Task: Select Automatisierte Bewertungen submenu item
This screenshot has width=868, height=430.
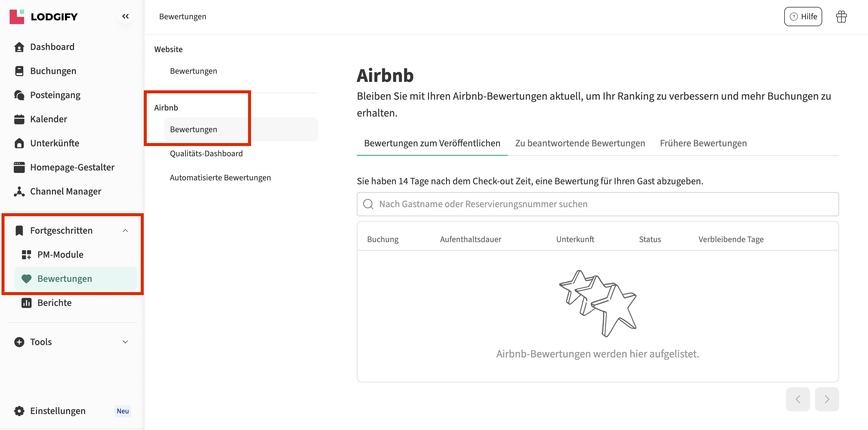Action: [220, 178]
